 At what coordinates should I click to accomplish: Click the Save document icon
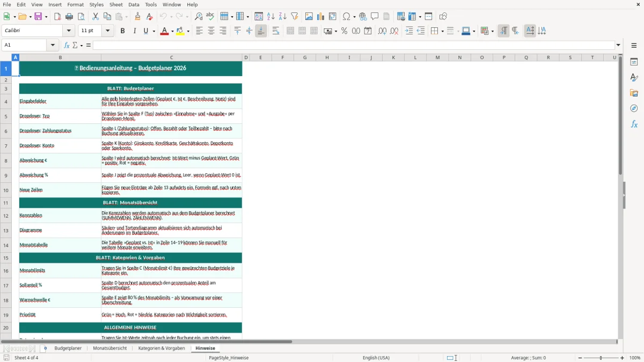39,17
